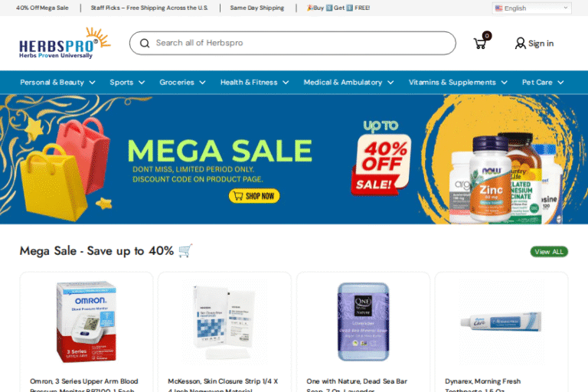Go home via the HerbsPro logo

64,43
